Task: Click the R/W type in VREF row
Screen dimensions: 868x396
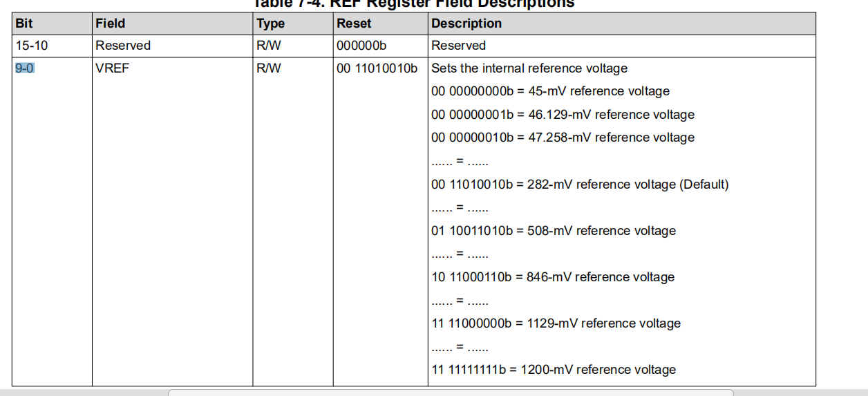Action: pos(269,68)
